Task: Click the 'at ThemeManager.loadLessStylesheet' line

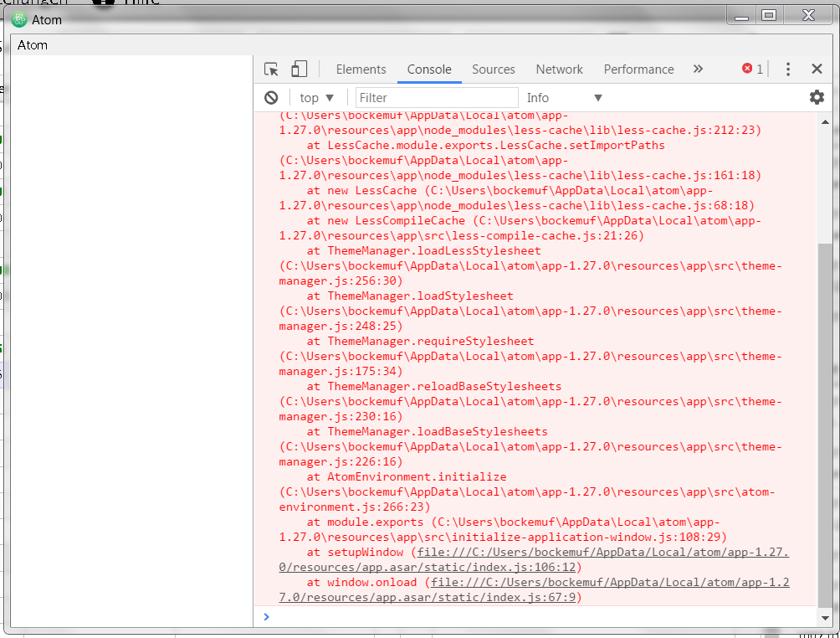Action: point(423,250)
